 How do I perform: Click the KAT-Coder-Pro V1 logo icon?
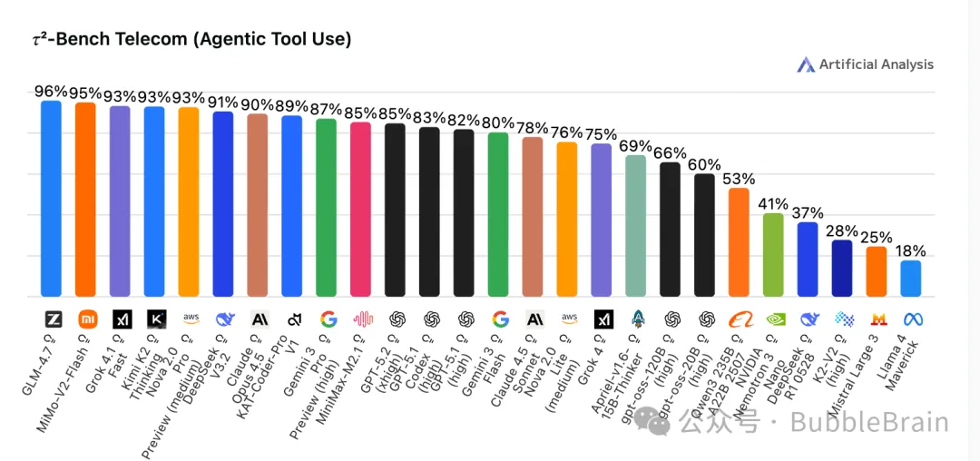pyautogui.click(x=293, y=319)
